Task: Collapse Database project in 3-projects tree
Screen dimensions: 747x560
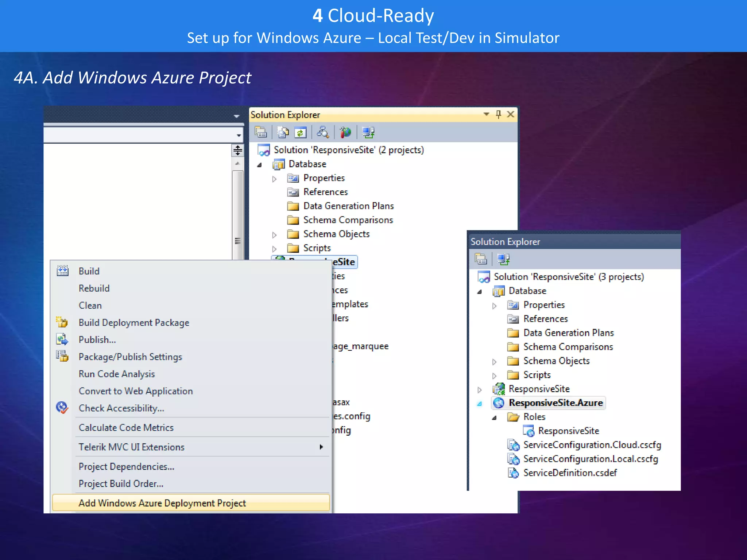Action: [480, 292]
